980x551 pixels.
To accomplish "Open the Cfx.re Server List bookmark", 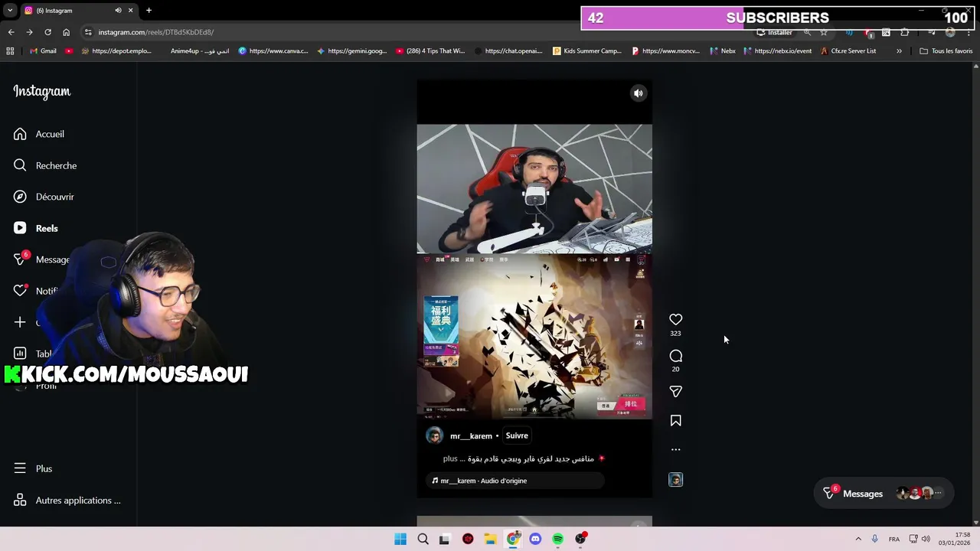I will (x=848, y=51).
